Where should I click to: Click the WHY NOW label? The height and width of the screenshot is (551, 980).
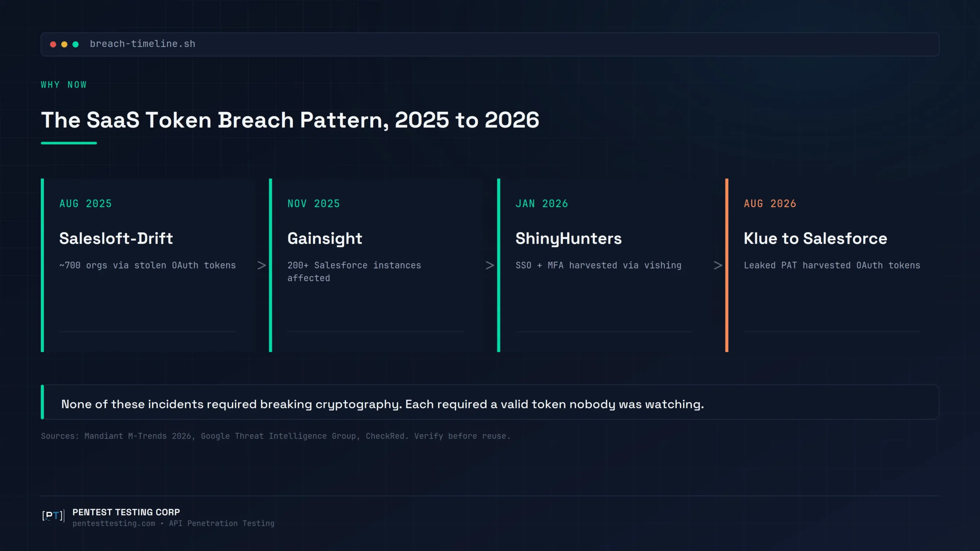click(64, 85)
